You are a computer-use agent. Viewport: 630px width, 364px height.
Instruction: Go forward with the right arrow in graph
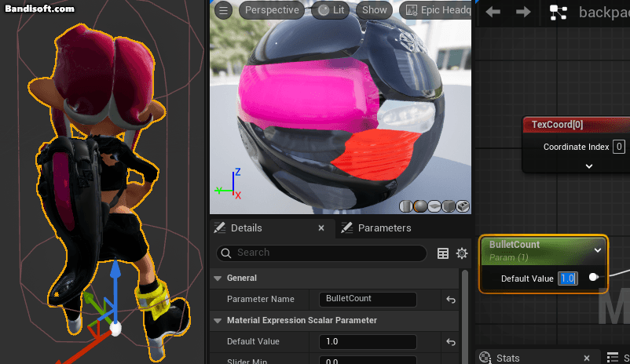tap(522, 12)
